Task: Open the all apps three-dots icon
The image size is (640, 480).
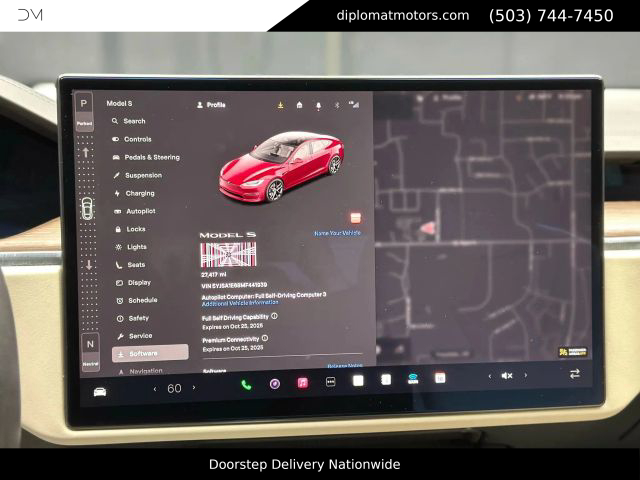Action: (331, 382)
